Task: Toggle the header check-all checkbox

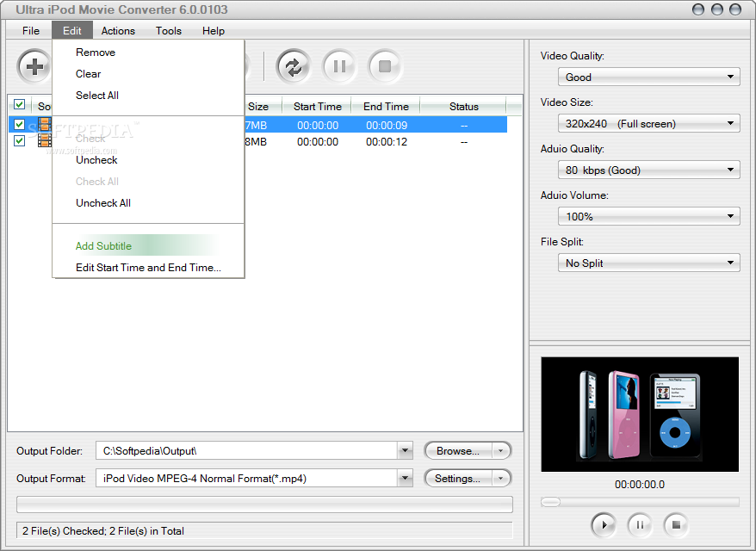Action: [x=19, y=105]
